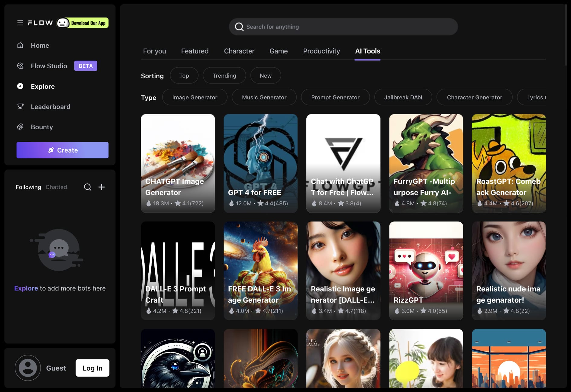Image resolution: width=571 pixels, height=392 pixels.
Task: Click the Guest avatar icon
Action: click(28, 368)
